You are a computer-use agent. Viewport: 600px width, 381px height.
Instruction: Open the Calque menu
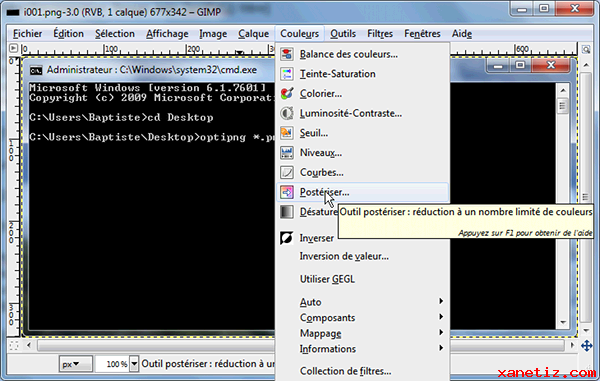[253, 34]
